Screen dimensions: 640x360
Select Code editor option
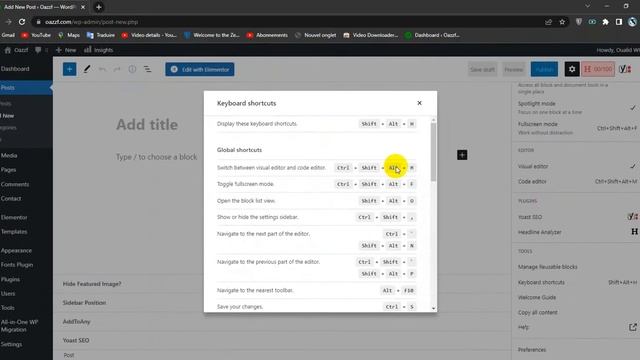point(576,181)
